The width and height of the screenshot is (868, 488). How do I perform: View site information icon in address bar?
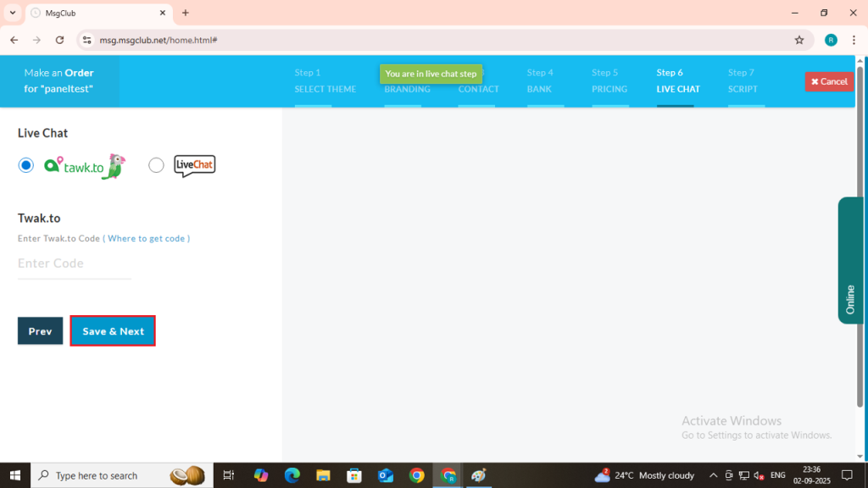[x=87, y=40]
